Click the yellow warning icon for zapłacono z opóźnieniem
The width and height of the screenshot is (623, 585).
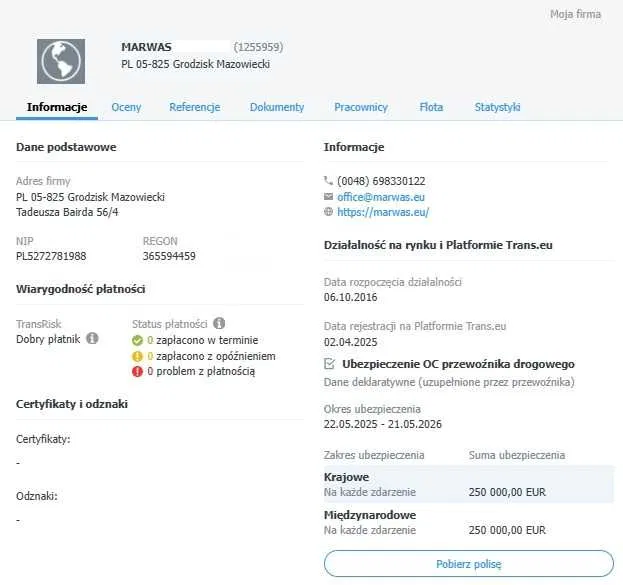[x=137, y=356]
